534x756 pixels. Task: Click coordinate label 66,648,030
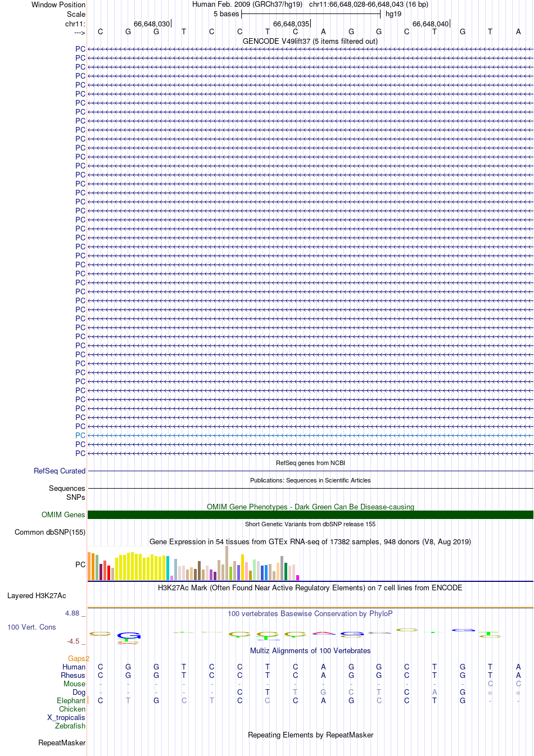(152, 24)
